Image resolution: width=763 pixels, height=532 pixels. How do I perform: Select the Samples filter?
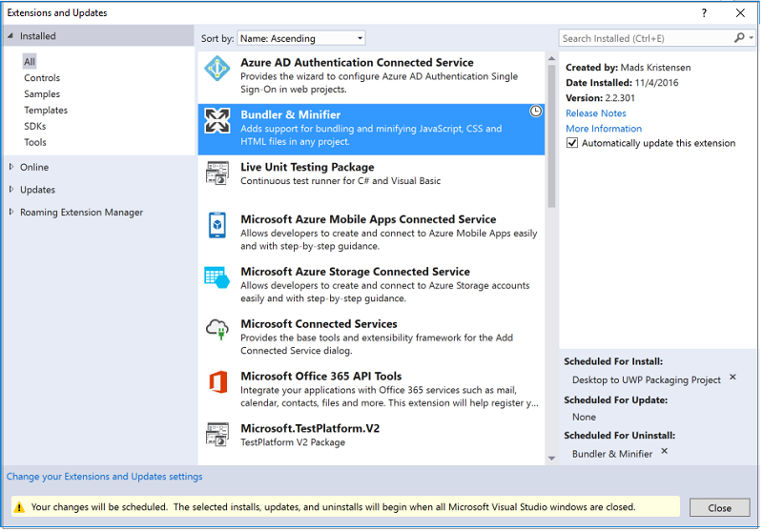pyautogui.click(x=42, y=93)
